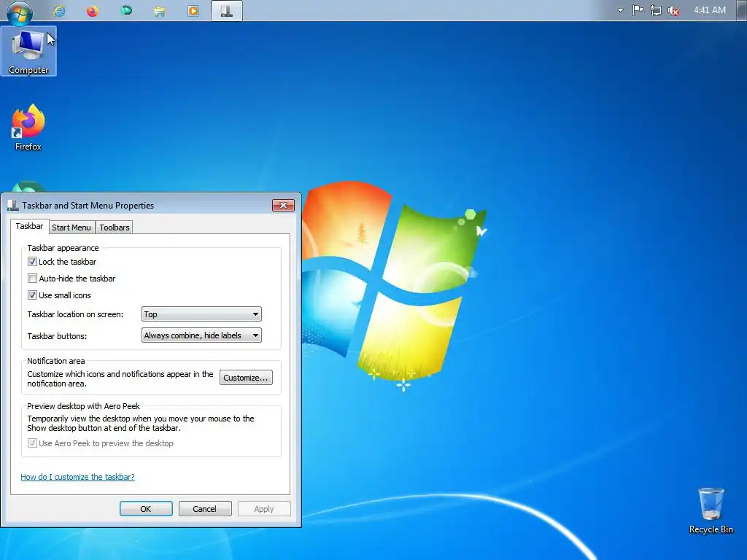Click the Cancel button

point(205,508)
